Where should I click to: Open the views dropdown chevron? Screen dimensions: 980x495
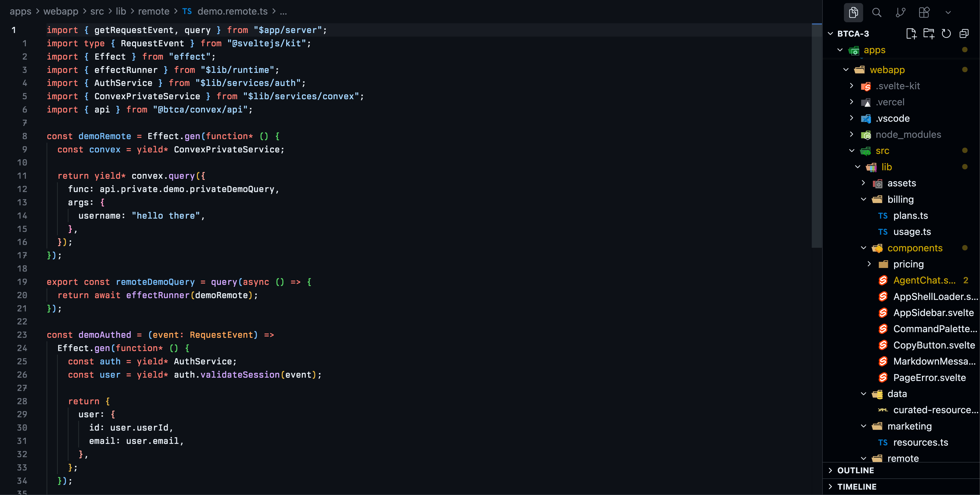tap(949, 13)
